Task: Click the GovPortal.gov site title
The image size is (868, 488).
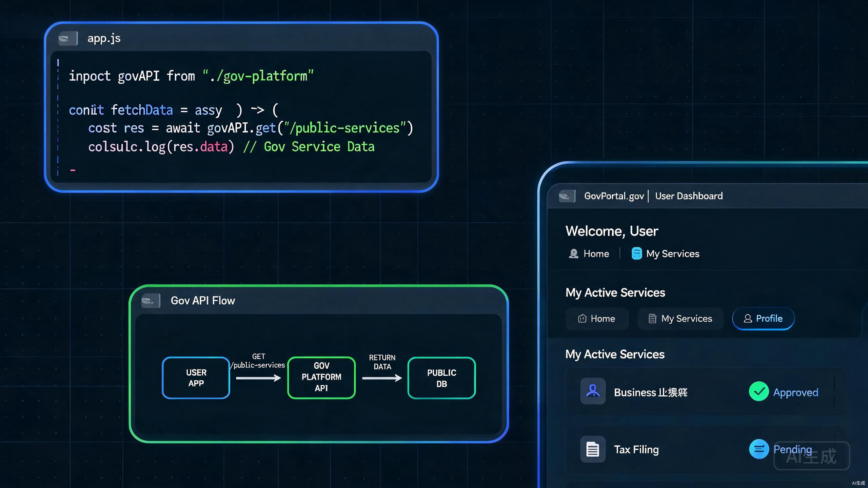Action: pyautogui.click(x=614, y=196)
